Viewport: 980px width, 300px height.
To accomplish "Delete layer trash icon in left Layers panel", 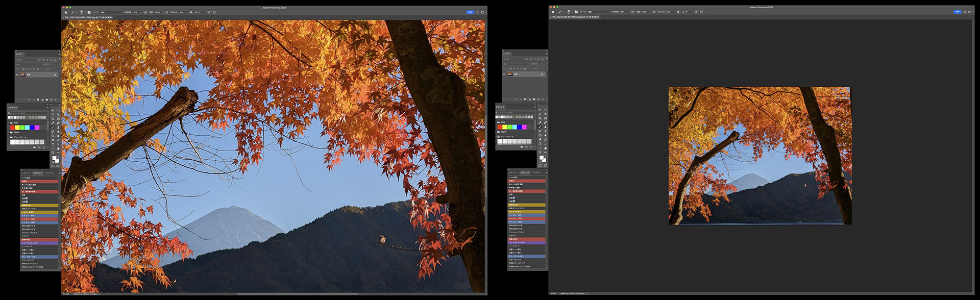I will 56,99.
